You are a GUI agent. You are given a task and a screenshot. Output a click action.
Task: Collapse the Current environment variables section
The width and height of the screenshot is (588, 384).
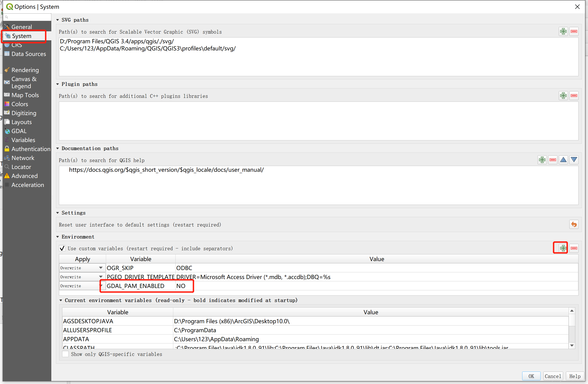click(61, 300)
